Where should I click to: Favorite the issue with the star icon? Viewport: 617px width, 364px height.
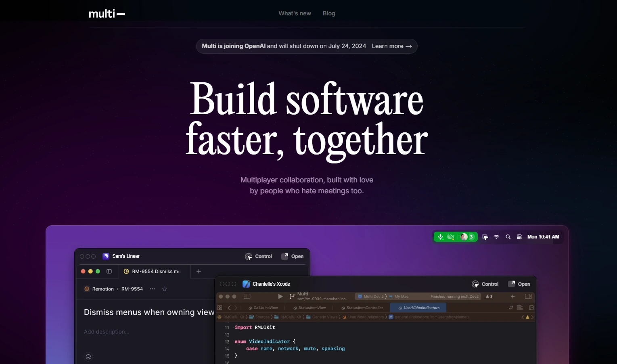[x=165, y=289]
